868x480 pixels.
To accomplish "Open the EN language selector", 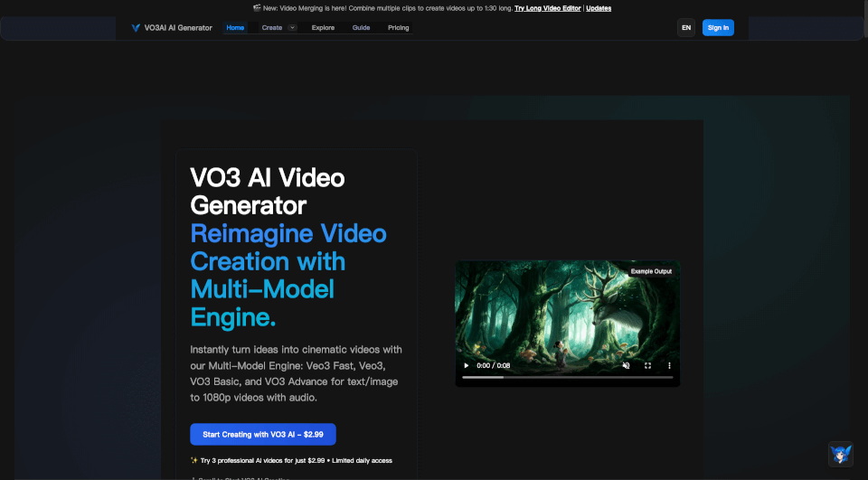I will tap(686, 28).
